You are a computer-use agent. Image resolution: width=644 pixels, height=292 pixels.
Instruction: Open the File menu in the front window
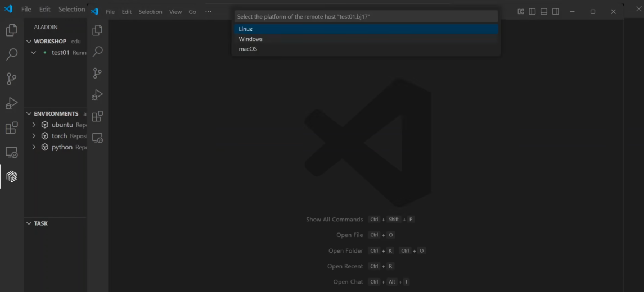point(110,12)
